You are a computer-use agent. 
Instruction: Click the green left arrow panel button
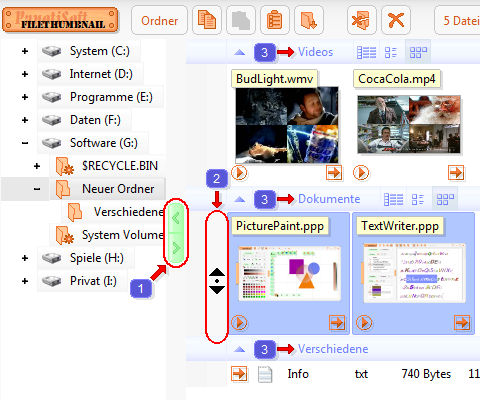(x=176, y=218)
